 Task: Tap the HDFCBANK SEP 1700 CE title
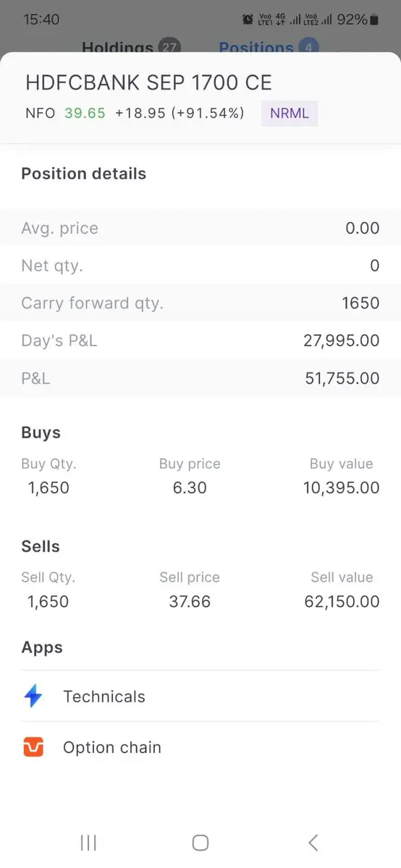[x=148, y=82]
